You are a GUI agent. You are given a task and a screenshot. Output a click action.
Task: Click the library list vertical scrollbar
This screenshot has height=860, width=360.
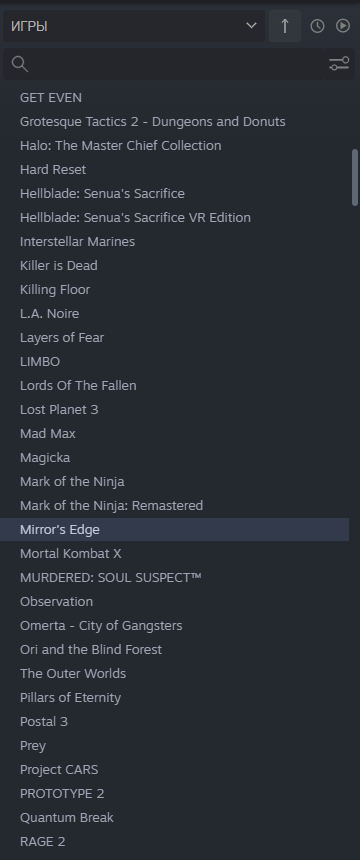[x=355, y=177]
